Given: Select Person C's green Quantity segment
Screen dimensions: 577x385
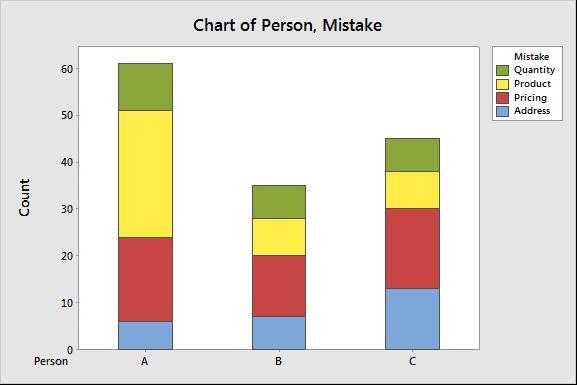Looking at the screenshot, I should [413, 155].
